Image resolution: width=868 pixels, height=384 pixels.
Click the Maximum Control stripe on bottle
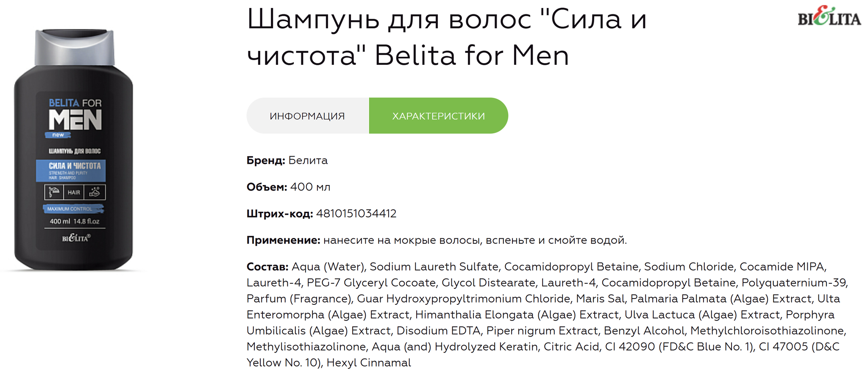[x=73, y=209]
